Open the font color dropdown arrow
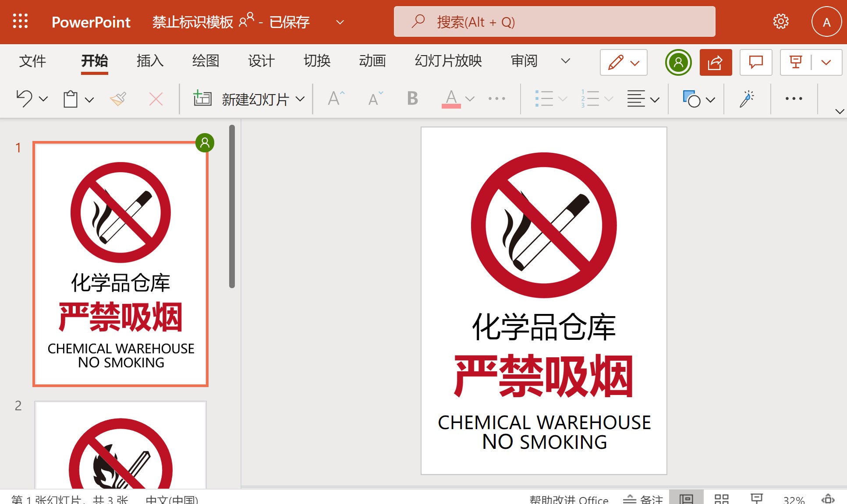847x504 pixels. 470,99
